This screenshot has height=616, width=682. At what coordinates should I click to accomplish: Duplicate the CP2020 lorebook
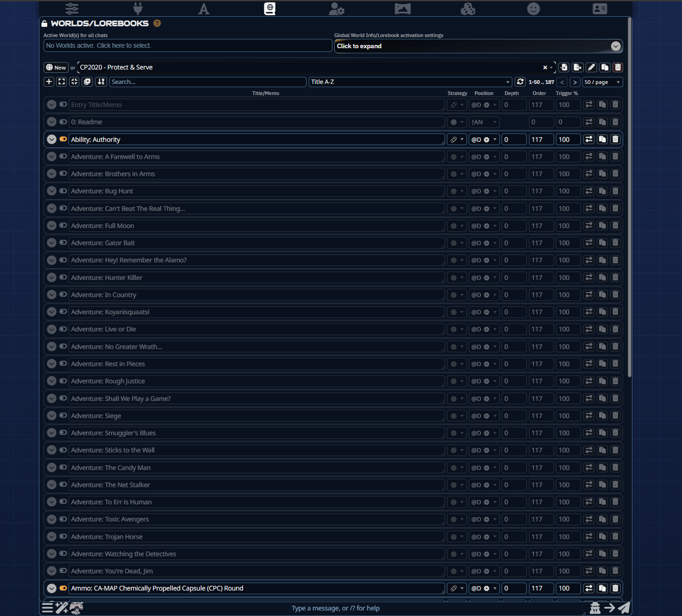coord(605,67)
